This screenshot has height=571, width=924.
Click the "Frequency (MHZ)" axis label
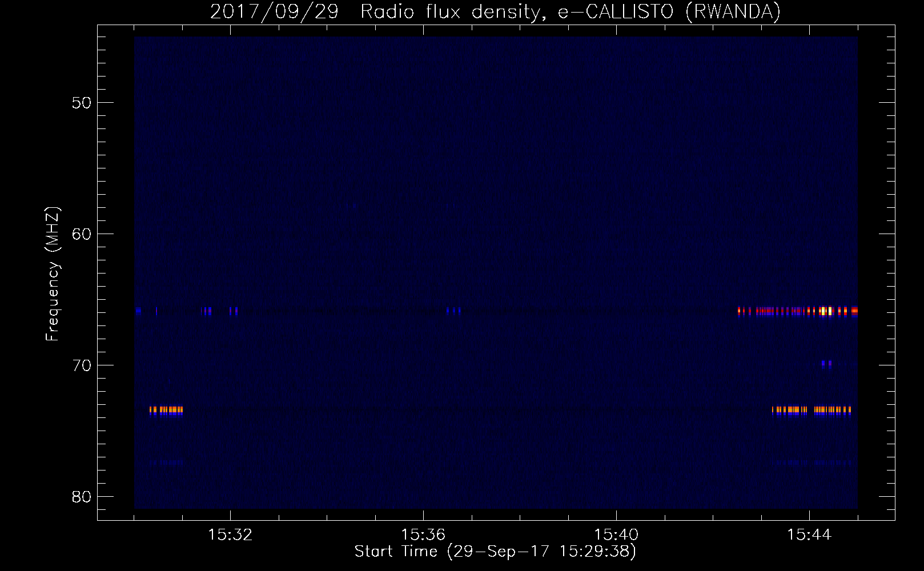pos(52,274)
